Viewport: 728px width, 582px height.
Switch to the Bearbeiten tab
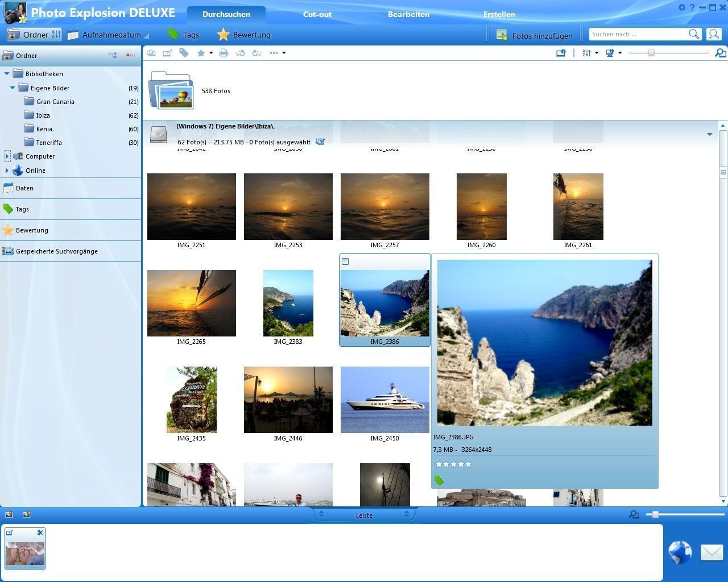tap(408, 14)
